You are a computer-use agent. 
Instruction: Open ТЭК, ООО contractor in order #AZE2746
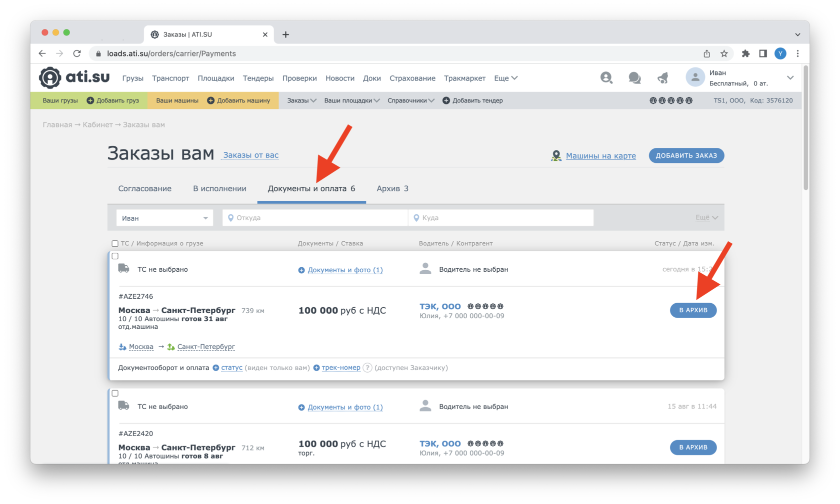coord(440,306)
